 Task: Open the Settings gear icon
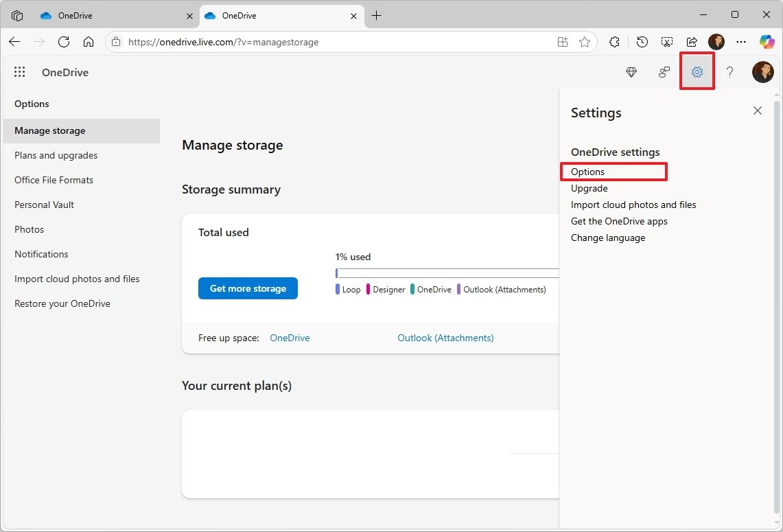[697, 72]
